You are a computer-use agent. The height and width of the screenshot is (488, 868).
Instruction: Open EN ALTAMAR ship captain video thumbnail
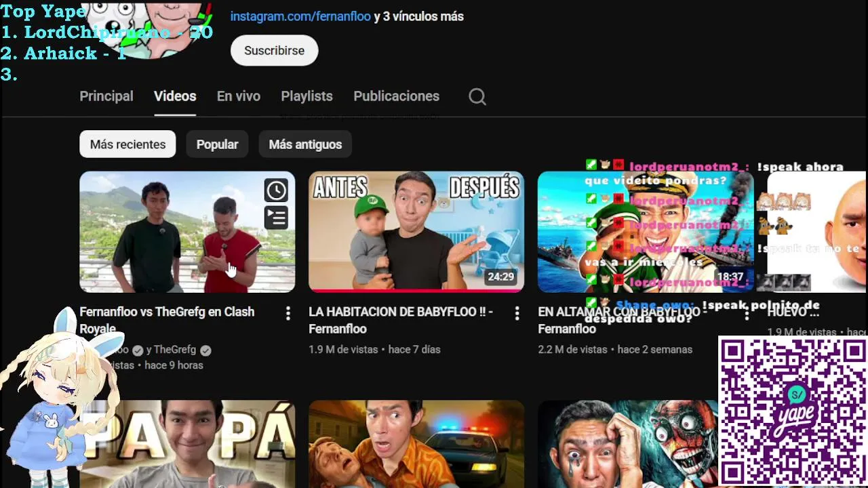tap(646, 232)
